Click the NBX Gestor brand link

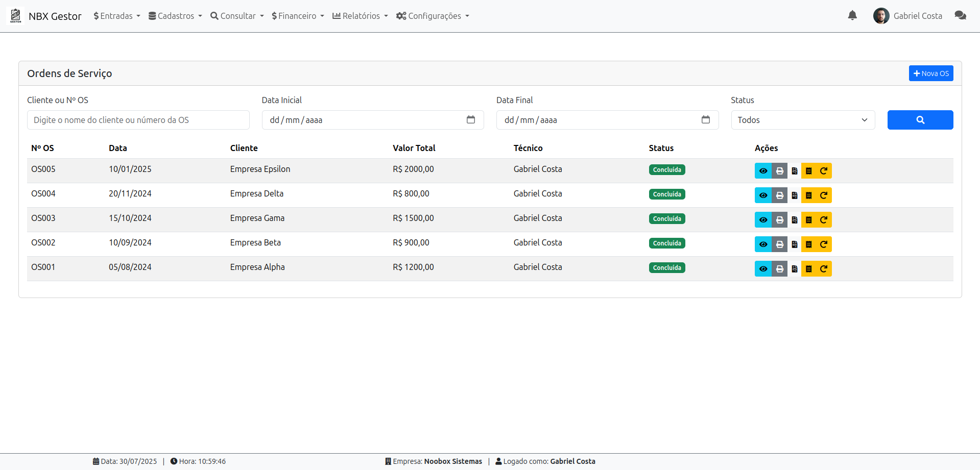[x=55, y=16]
